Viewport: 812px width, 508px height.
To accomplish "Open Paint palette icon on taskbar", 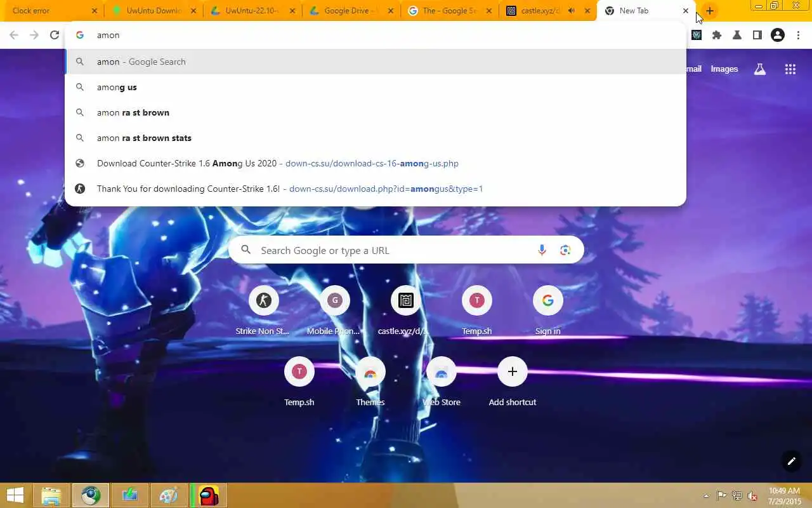I will [168, 495].
